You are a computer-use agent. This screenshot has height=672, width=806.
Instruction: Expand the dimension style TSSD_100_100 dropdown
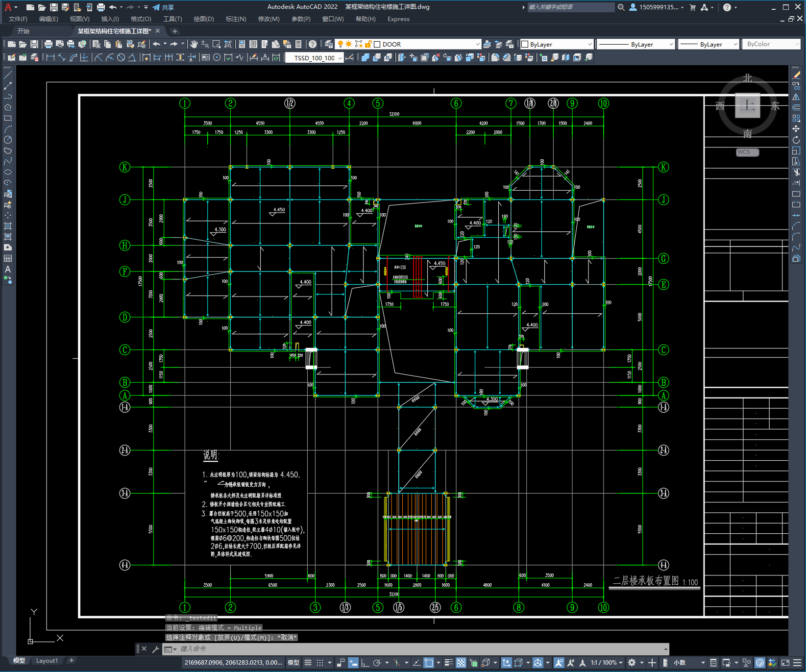pyautogui.click(x=340, y=58)
